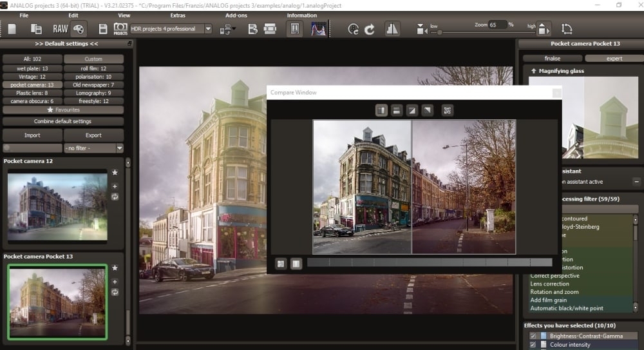The width and height of the screenshot is (644, 350).
Task: Click the save project floppy disk icon
Action: [102, 29]
